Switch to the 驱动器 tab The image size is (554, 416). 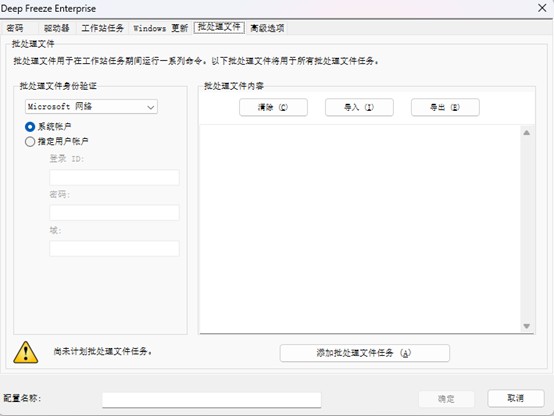point(57,28)
